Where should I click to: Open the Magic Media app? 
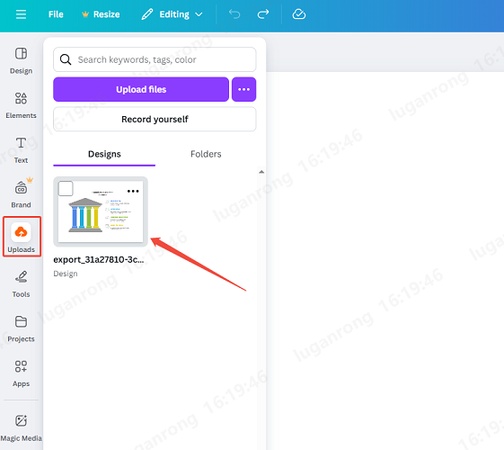coord(21,428)
